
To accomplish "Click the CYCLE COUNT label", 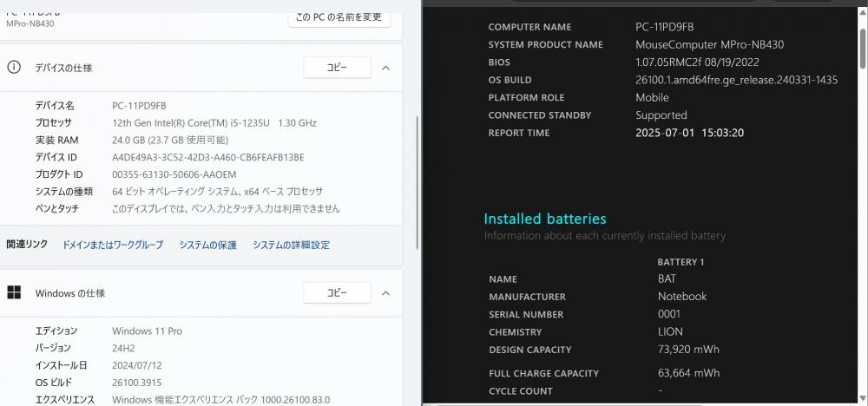I will point(520,391).
